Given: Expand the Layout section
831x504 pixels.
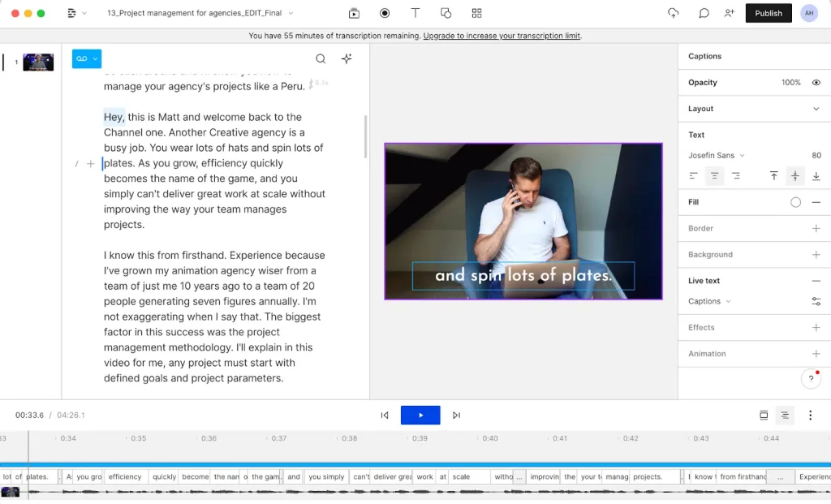Looking at the screenshot, I should click(816, 109).
